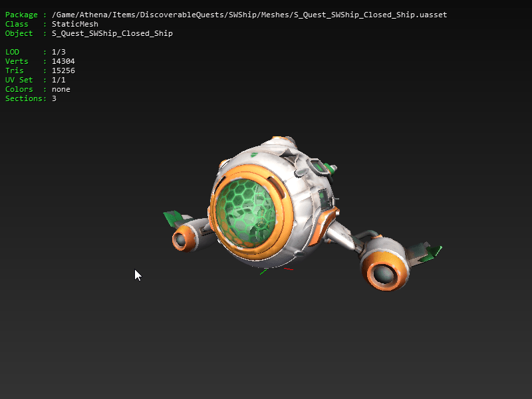Click the 'LOD' label
Viewport: 532px width, 399px height.
[12, 52]
